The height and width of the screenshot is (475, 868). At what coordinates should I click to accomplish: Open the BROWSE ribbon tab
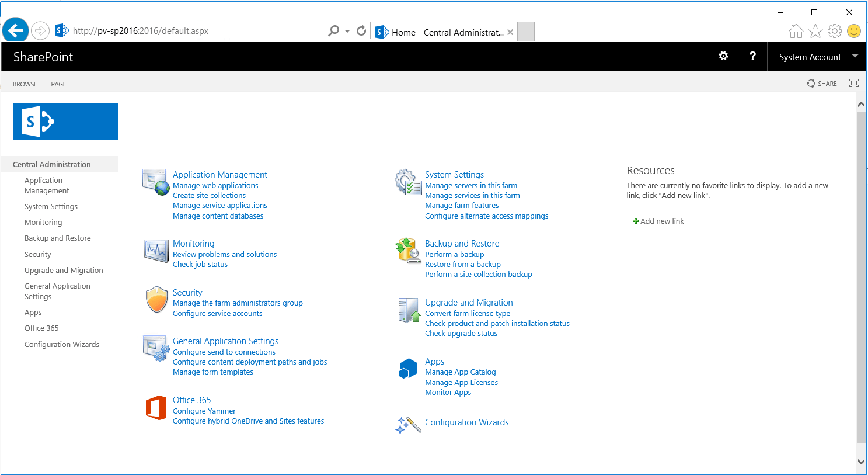[x=25, y=84]
